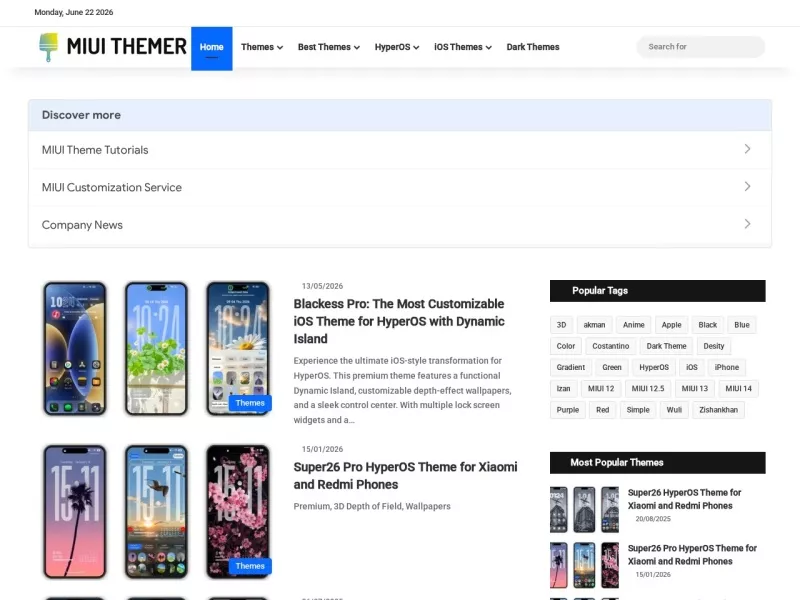800x600 pixels.
Task: Click the chevron next to Company News
Action: (747, 224)
